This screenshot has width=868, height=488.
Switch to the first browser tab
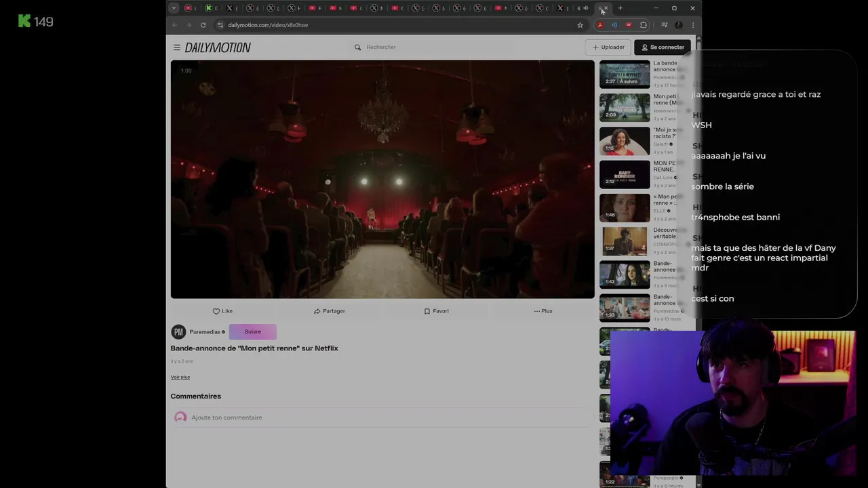(191, 8)
